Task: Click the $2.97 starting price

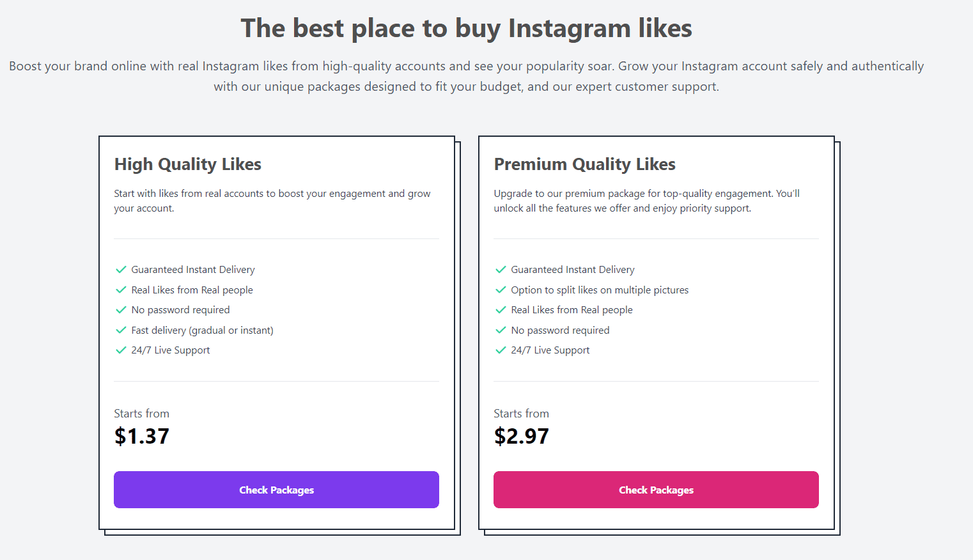Action: (521, 436)
